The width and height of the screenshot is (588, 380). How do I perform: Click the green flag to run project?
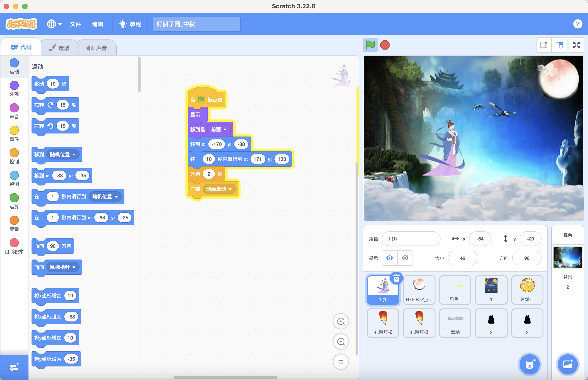point(370,45)
